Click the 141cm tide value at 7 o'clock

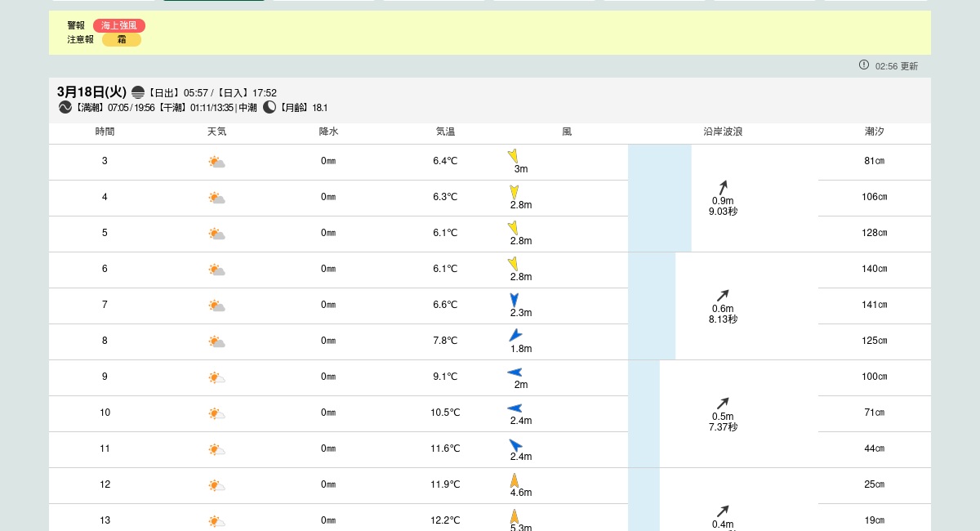pos(875,305)
